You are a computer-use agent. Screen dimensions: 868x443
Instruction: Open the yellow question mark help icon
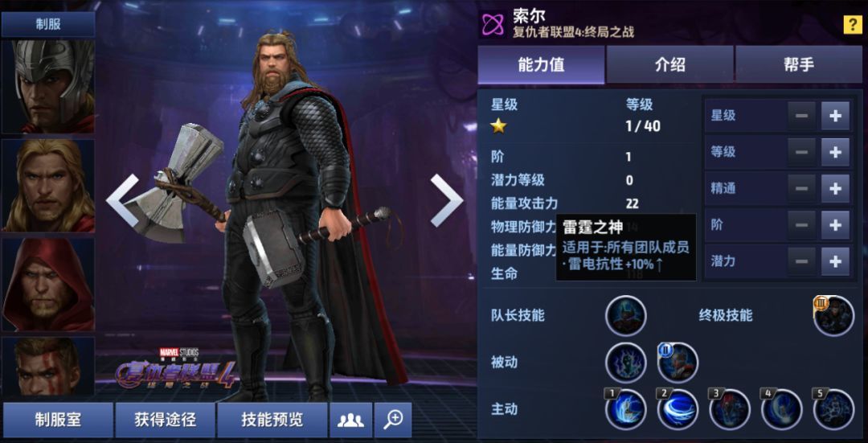click(x=853, y=24)
